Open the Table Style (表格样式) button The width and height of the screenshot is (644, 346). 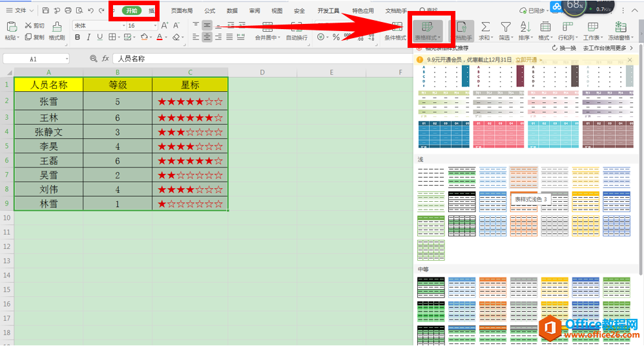point(427,31)
